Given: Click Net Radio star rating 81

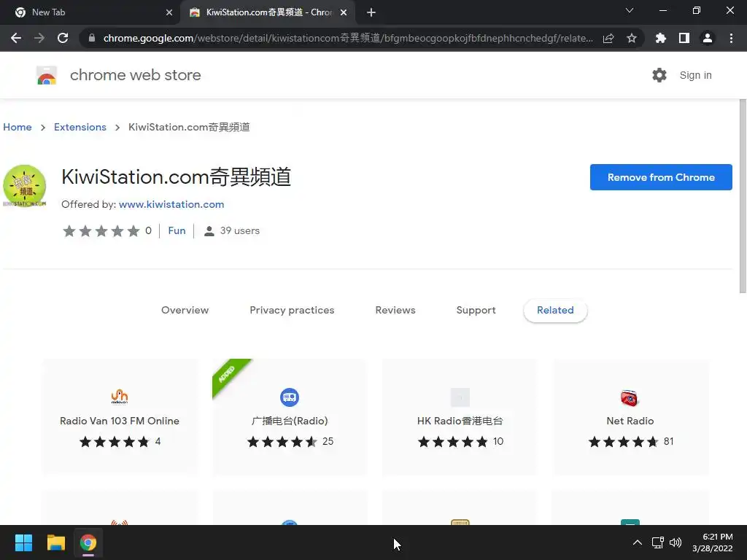Looking at the screenshot, I should [631, 441].
